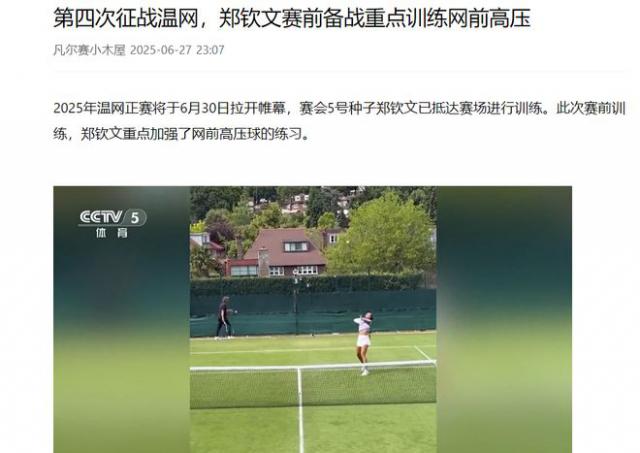Click the white center strap of tennis net
Screen dimensions: 640x453
pos(300,408)
